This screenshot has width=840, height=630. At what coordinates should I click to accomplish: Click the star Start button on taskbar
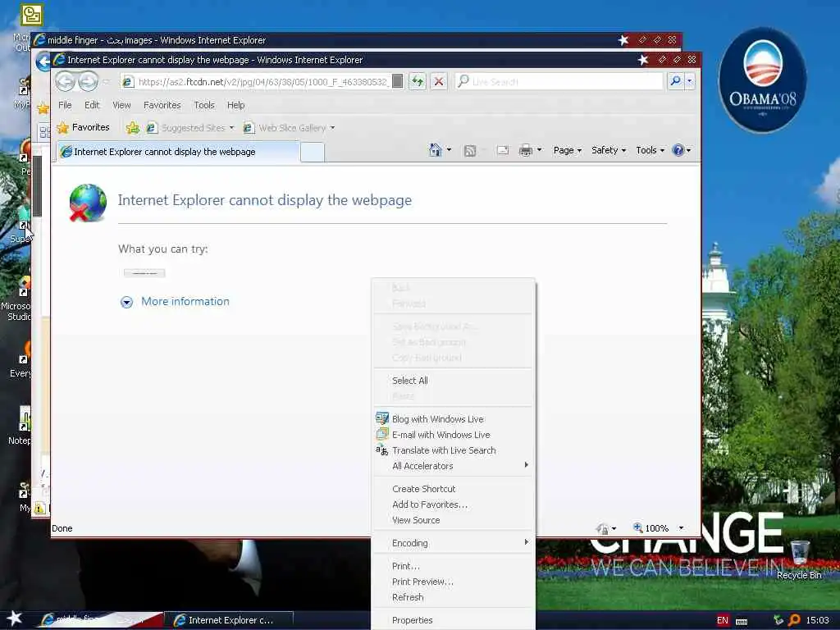pyautogui.click(x=15, y=618)
